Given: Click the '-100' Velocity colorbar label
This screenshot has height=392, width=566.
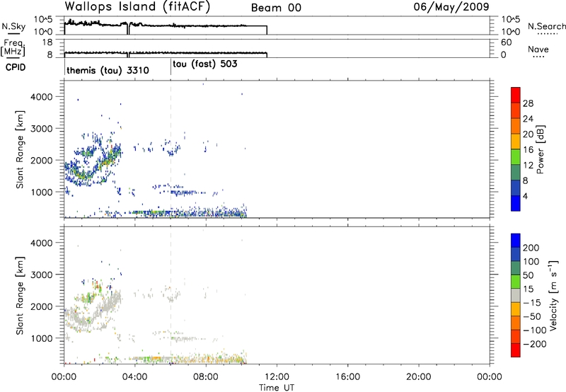Looking at the screenshot, I should [x=535, y=330].
